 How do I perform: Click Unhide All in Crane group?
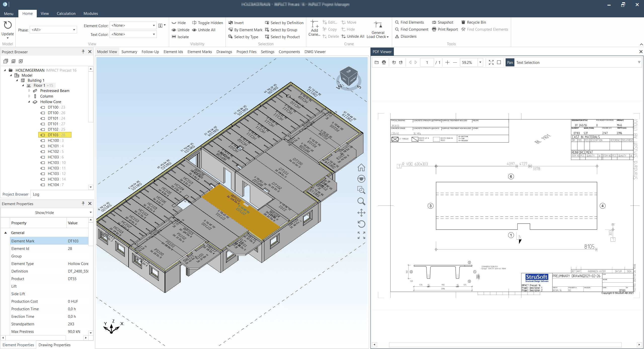click(x=353, y=36)
